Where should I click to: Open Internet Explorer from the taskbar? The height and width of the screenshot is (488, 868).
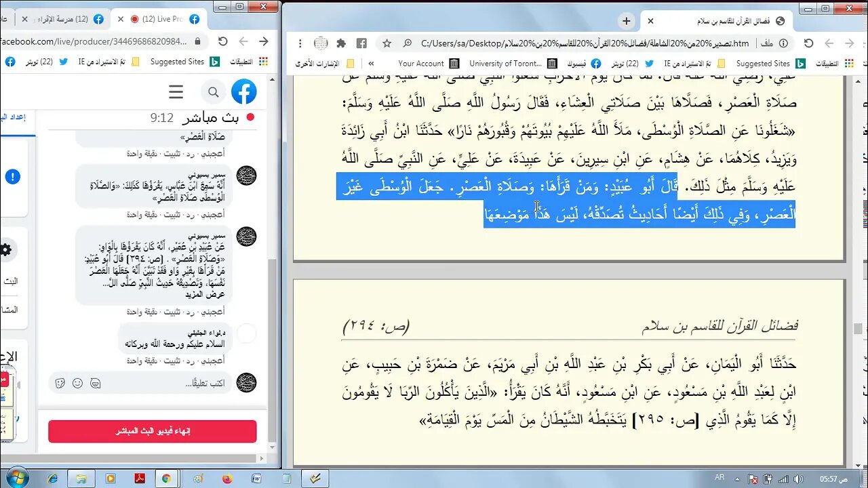53,479
